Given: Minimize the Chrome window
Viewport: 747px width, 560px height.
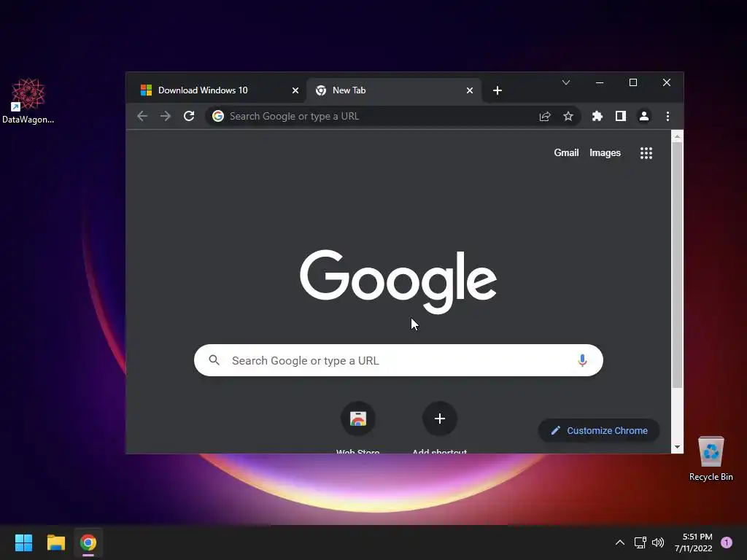Looking at the screenshot, I should tap(600, 82).
